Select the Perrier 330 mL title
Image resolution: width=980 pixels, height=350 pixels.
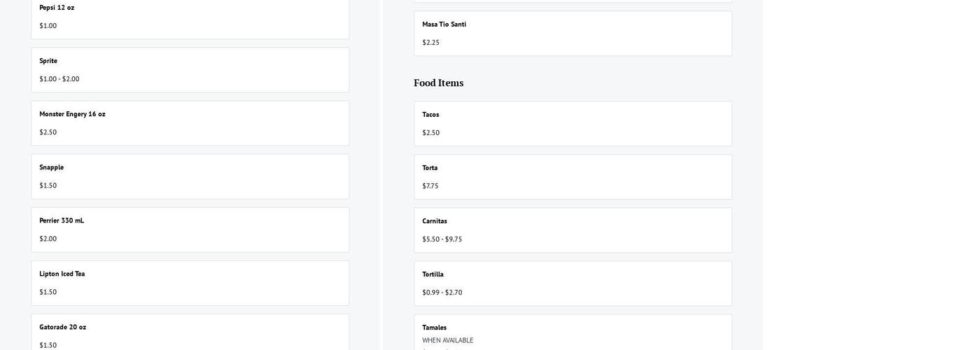pos(62,220)
